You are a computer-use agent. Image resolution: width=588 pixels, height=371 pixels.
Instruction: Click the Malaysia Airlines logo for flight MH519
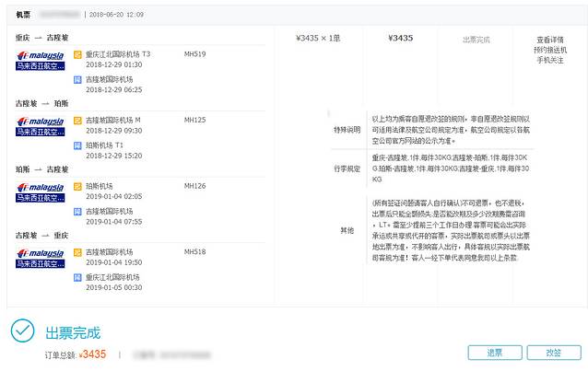[41, 61]
